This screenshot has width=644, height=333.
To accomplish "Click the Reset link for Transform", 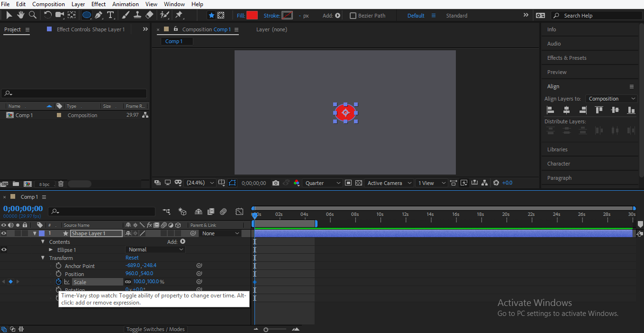I will 132,258.
